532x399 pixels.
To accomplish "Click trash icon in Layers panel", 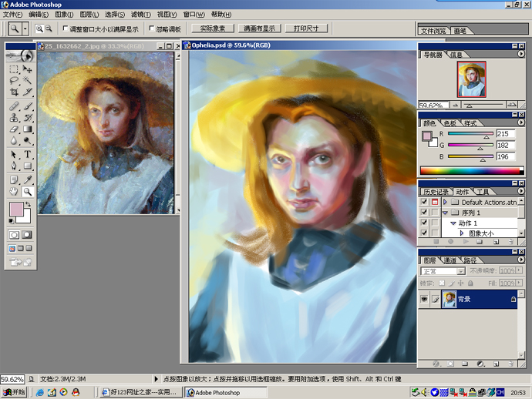I will pyautogui.click(x=510, y=364).
